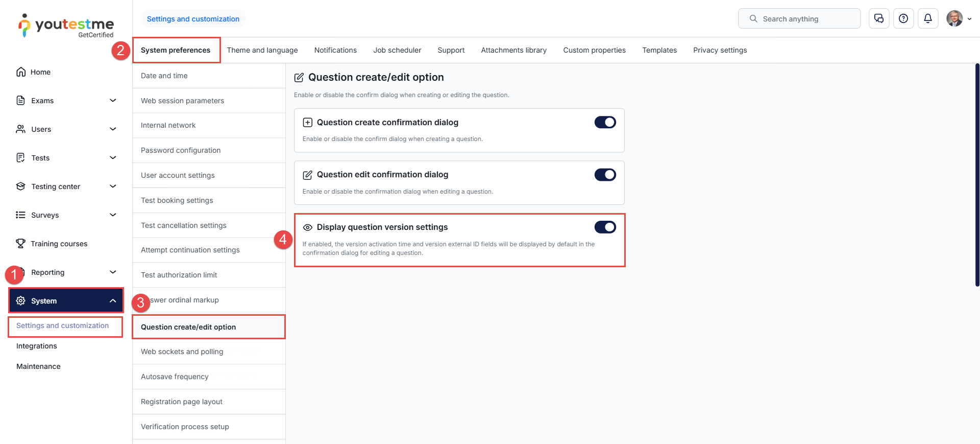Image resolution: width=980 pixels, height=444 pixels.
Task: Expand the Users menu chevron
Action: pos(113,129)
